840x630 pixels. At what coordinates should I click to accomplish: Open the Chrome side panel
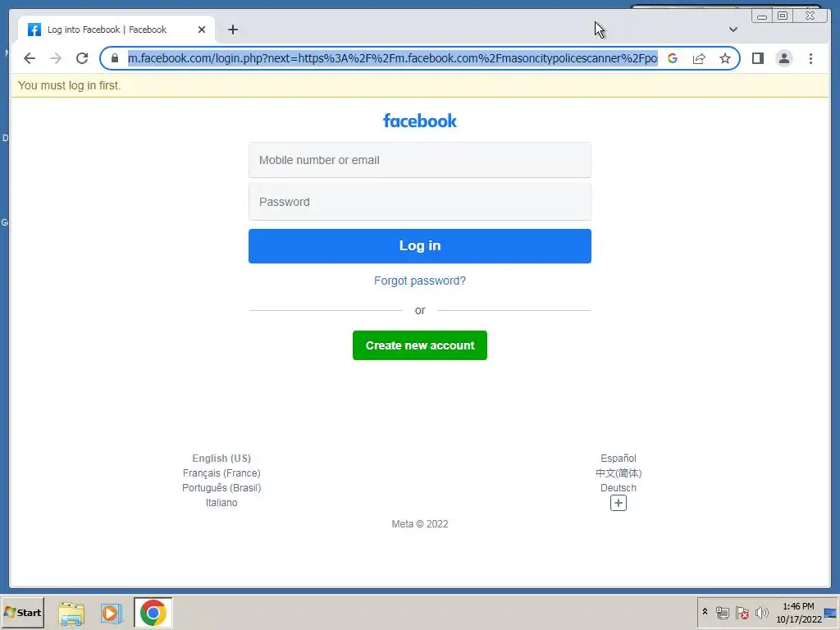tap(757, 58)
